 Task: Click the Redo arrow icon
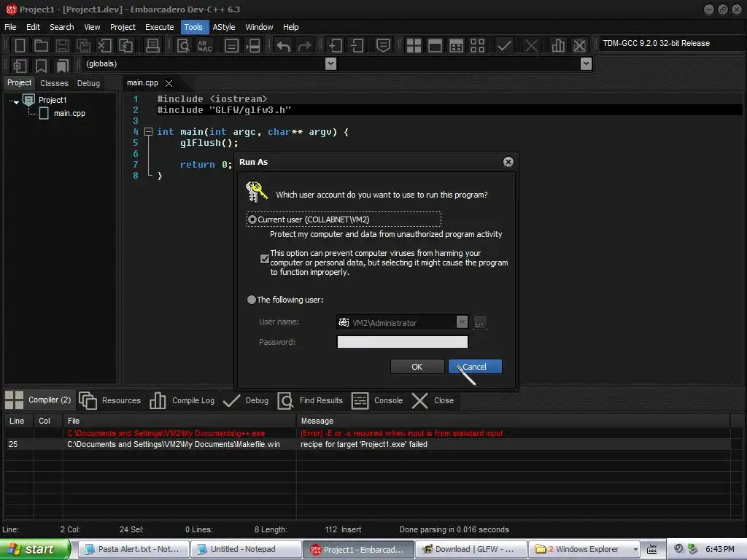tap(304, 46)
